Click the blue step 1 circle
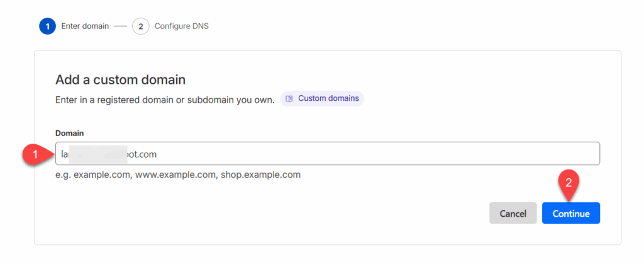Viewport: 644px width, 264px height. [x=47, y=26]
